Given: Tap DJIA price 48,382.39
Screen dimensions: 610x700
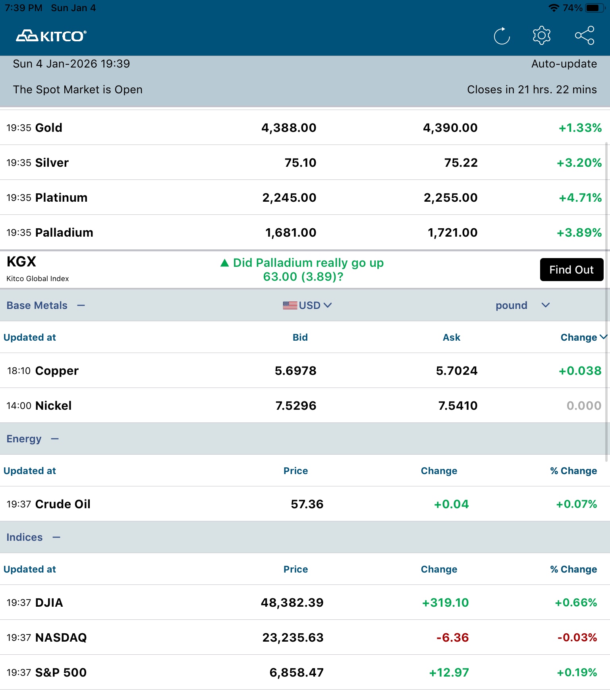Looking at the screenshot, I should tap(292, 603).
